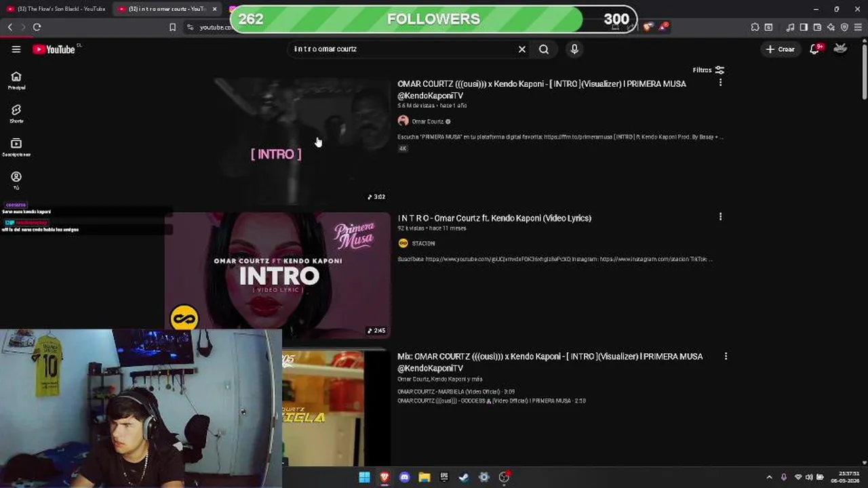
Task: Open options for the Mix result
Action: coord(726,356)
